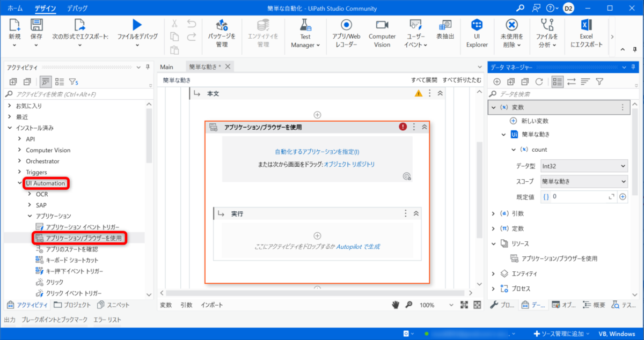The image size is (644, 340).
Task: Click fit-to-screen icon beside zoom percentage
Action: (x=464, y=305)
